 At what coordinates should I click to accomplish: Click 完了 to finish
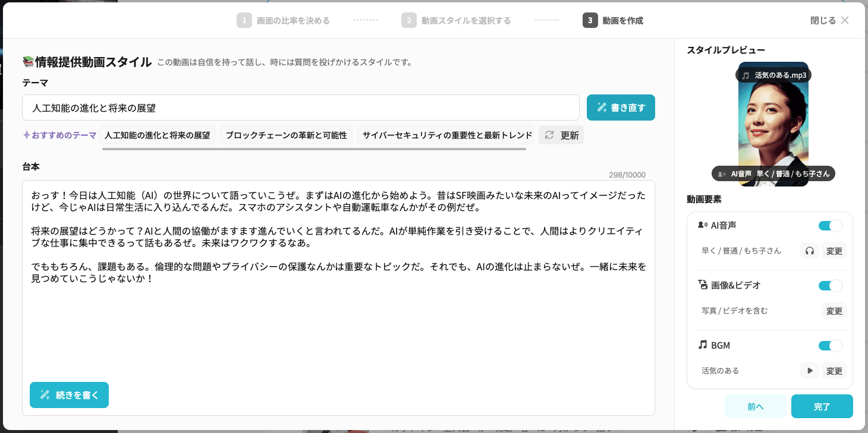[822, 407]
